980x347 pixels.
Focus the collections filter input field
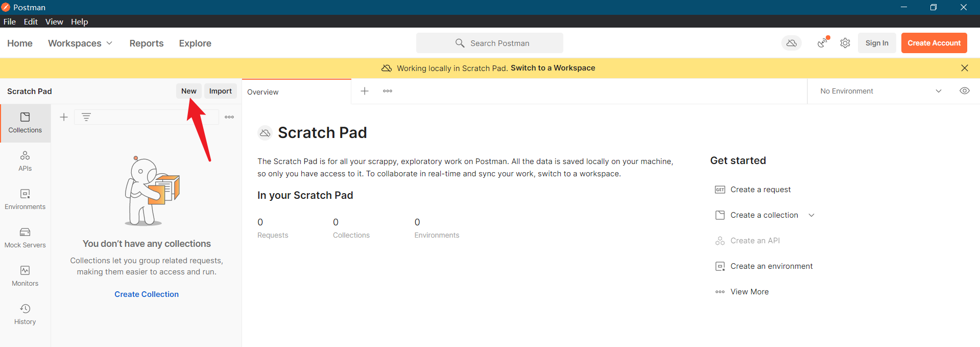click(147, 117)
